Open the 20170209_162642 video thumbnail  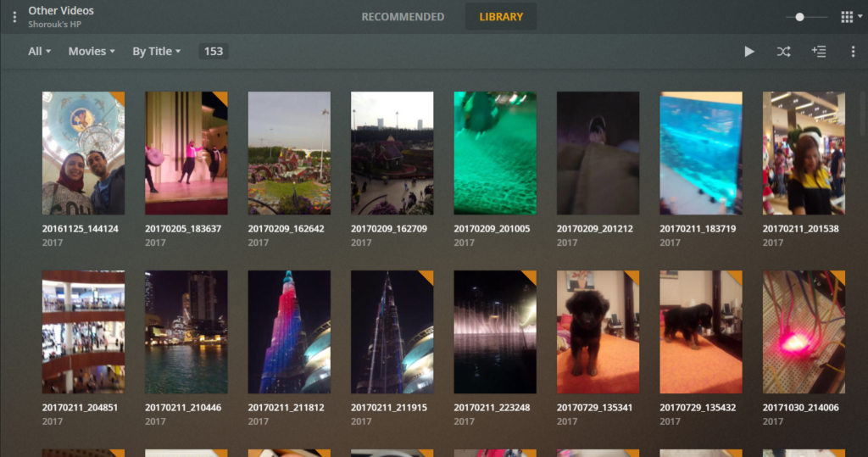(289, 153)
